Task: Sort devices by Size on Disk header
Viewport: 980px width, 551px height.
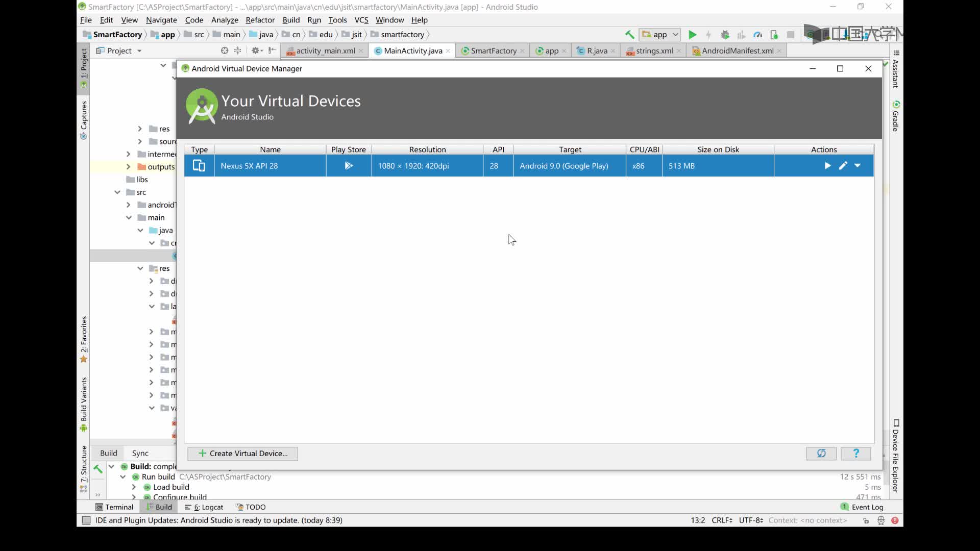Action: click(718, 149)
